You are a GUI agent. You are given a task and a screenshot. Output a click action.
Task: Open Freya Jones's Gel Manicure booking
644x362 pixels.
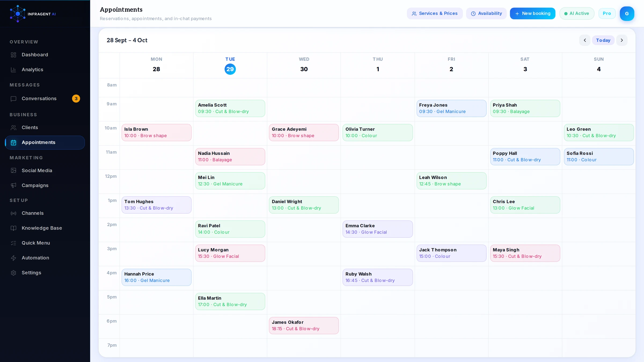tap(451, 108)
